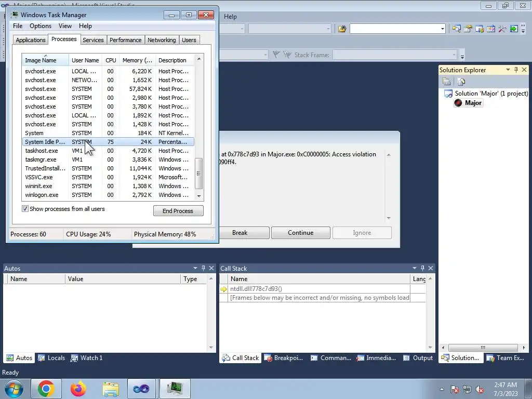Image resolution: width=532 pixels, height=399 pixels.
Task: Open Solution Explorer window position dropdown arrow
Action: pos(508,70)
